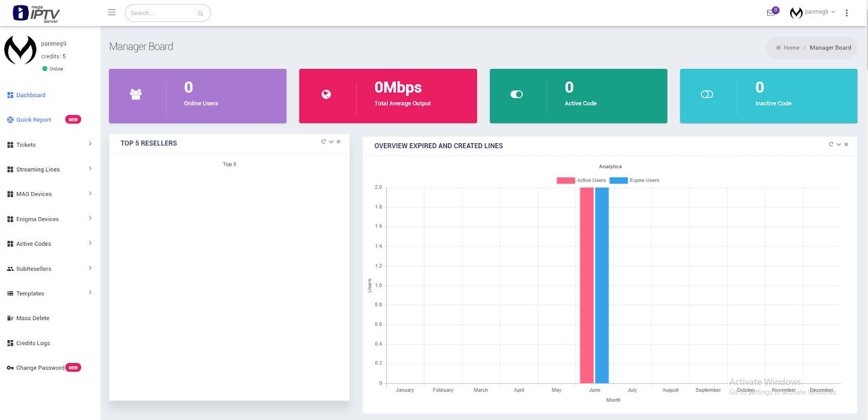Collapse the Top 5 Resellers panel
Image resolution: width=868 pixels, height=420 pixels.
331,142
